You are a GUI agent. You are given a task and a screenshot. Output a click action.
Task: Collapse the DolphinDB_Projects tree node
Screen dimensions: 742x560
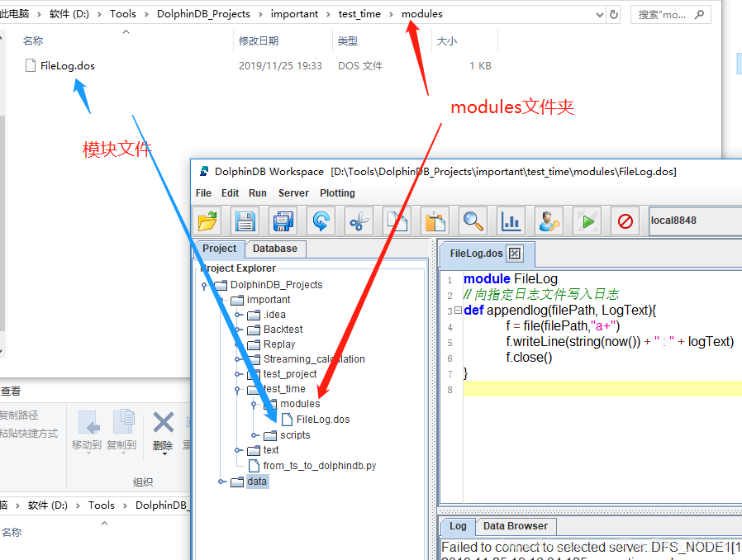204,286
